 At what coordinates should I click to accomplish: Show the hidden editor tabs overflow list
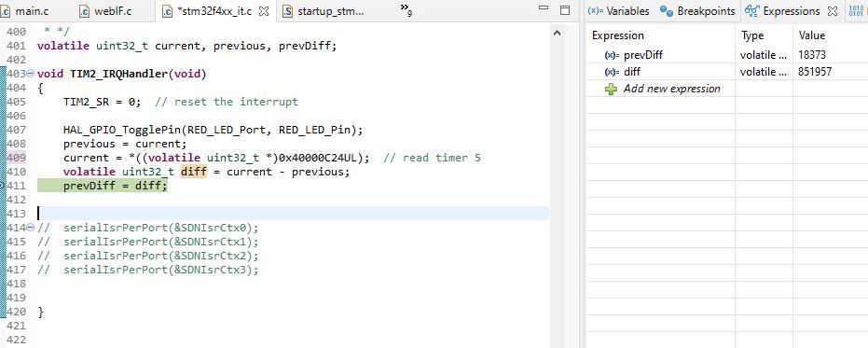(x=406, y=9)
